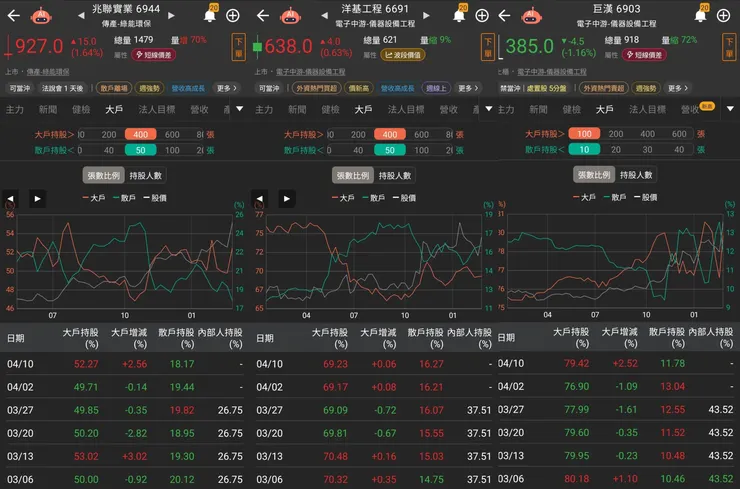Viewport: 740px width, 489px height.
Task: Toggle 股價 legend line in 巨漢 chart
Action: pos(644,197)
